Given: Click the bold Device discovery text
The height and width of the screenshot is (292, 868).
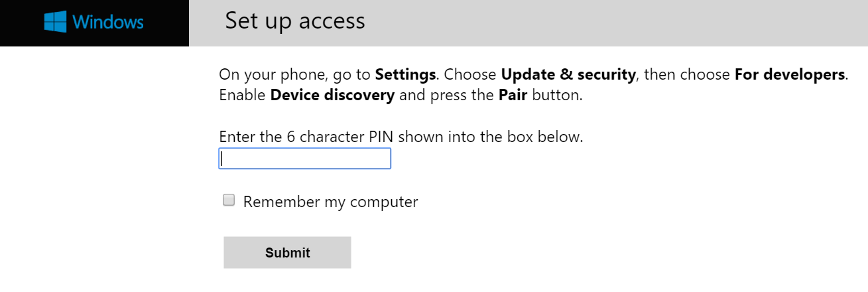Looking at the screenshot, I should 332,95.
